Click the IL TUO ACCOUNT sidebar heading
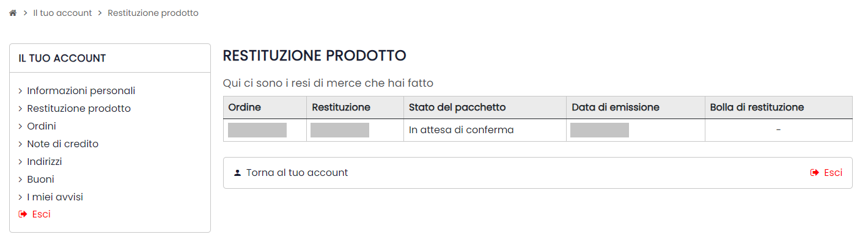868x248 pixels. coord(62,59)
